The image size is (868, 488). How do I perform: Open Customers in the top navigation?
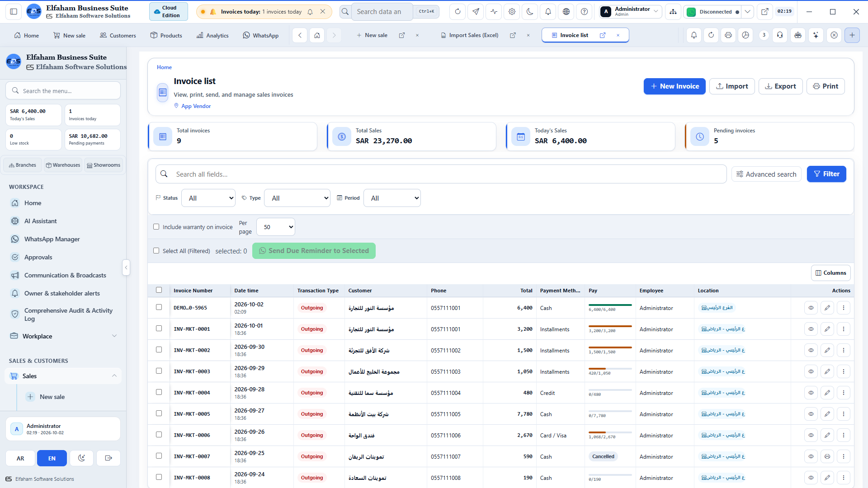tap(118, 35)
